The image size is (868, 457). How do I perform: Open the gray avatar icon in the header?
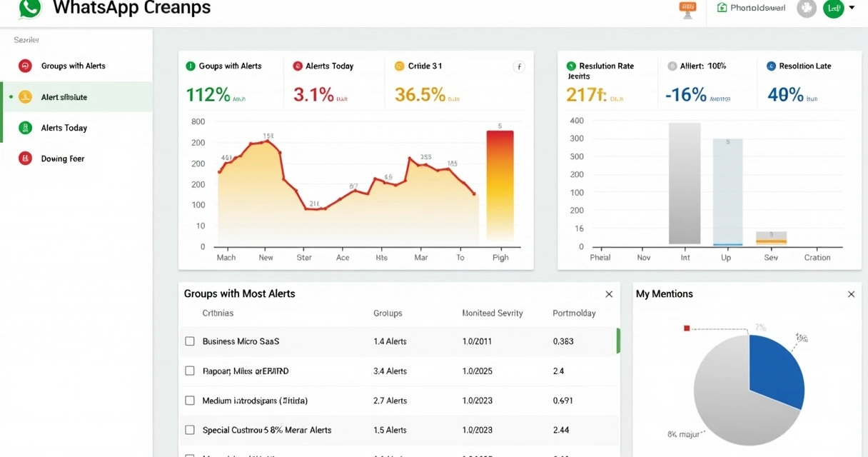point(807,9)
